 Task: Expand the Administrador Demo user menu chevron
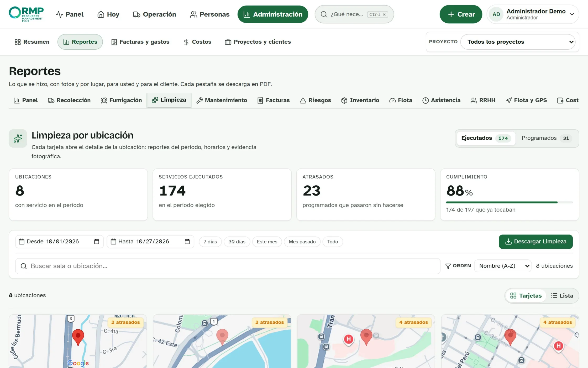[572, 14]
